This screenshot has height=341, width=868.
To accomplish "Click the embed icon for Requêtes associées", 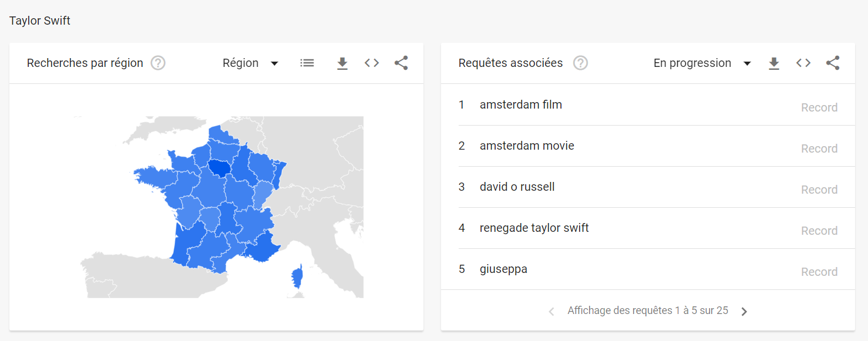I will tap(803, 63).
